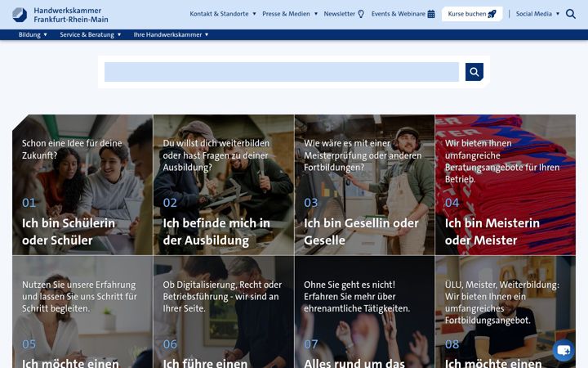Open the chat bubble widget
Image resolution: width=588 pixels, height=368 pixels.
[x=563, y=350]
